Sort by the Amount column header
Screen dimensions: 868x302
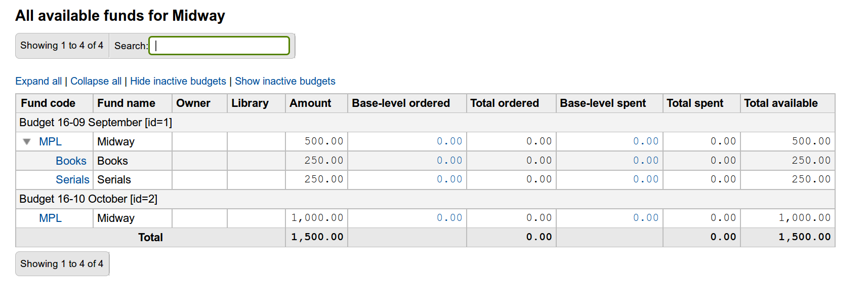[x=310, y=103]
